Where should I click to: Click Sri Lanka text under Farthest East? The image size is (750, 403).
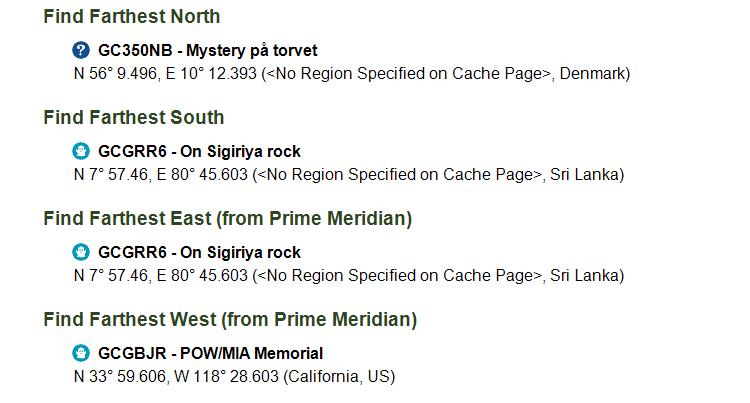pos(585,275)
